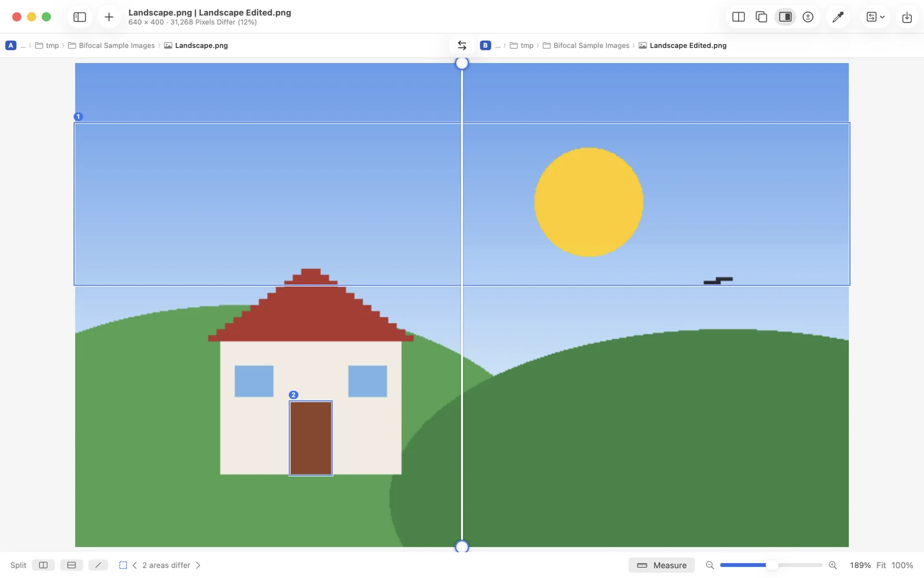
Task: Open Bifocal Sample Images folder in side A path
Action: click(111, 45)
